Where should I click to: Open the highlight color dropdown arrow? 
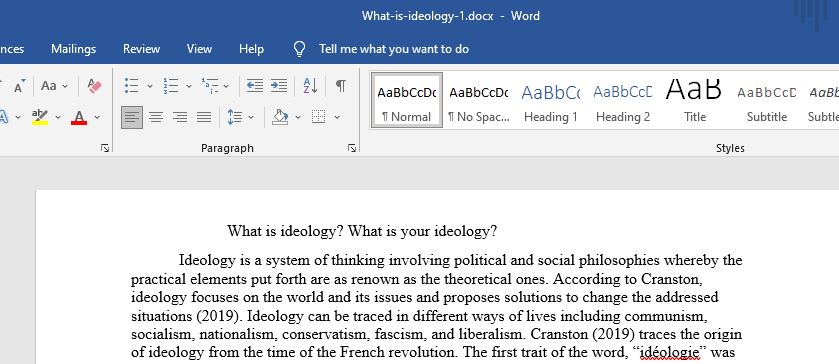tap(58, 117)
